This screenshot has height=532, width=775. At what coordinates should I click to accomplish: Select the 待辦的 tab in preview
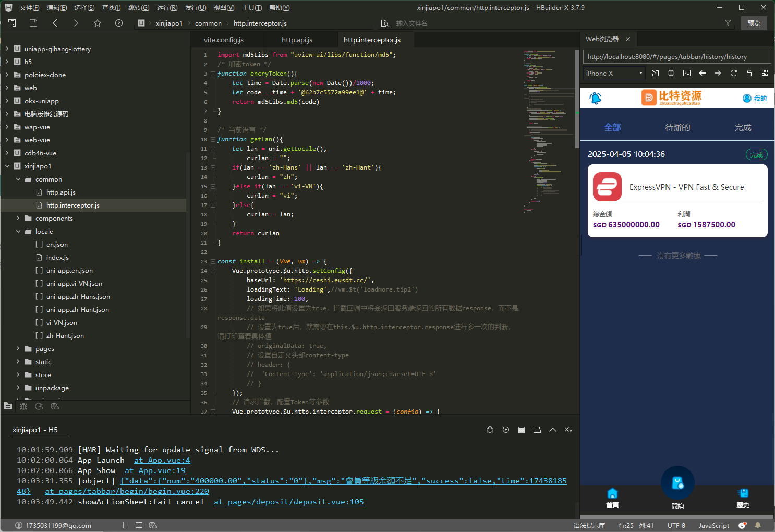pyautogui.click(x=677, y=127)
